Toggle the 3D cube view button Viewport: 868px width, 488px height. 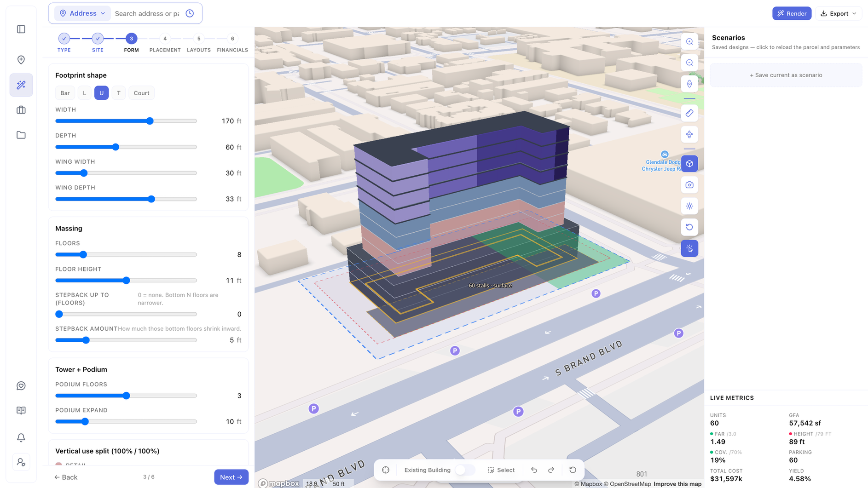(689, 164)
